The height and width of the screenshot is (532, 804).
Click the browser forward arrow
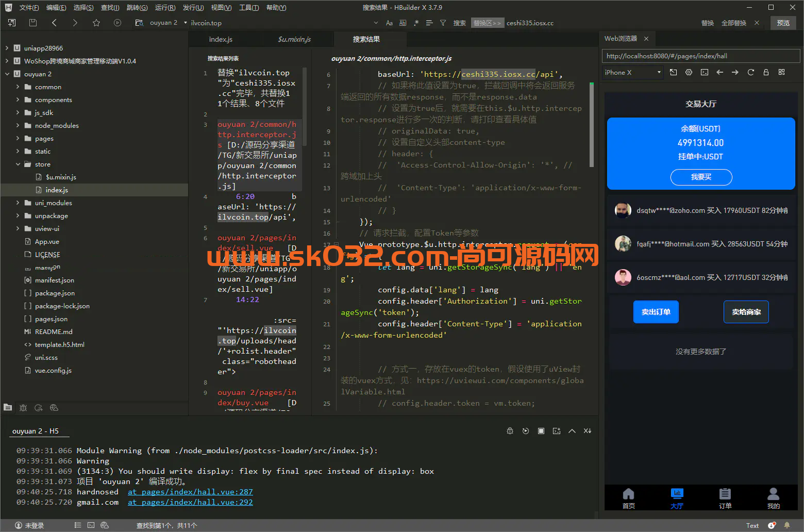(x=735, y=72)
